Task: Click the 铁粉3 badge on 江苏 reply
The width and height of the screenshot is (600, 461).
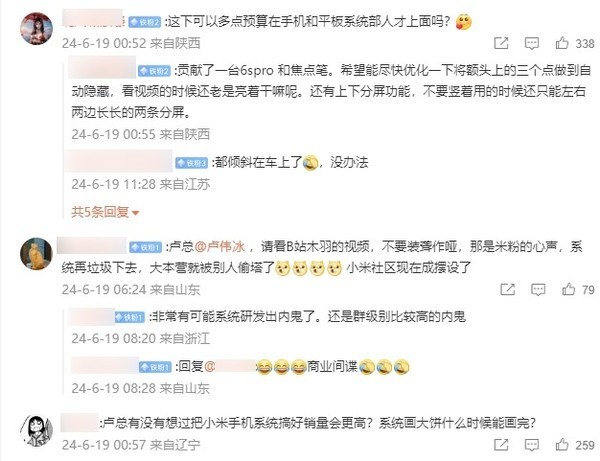Action: (191, 163)
